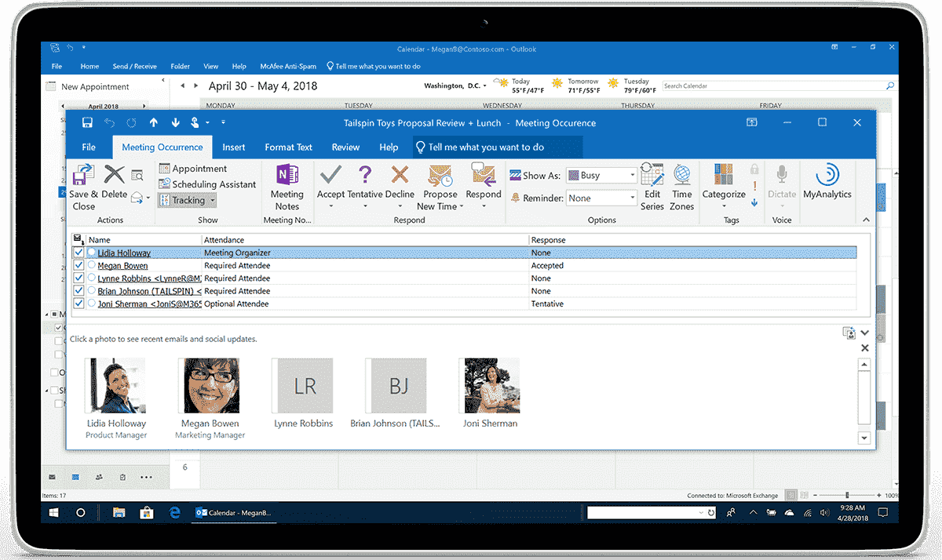Viewport: 942px width, 560px height.
Task: Uncheck the Megan Bowen attendee checkbox
Action: [x=78, y=265]
